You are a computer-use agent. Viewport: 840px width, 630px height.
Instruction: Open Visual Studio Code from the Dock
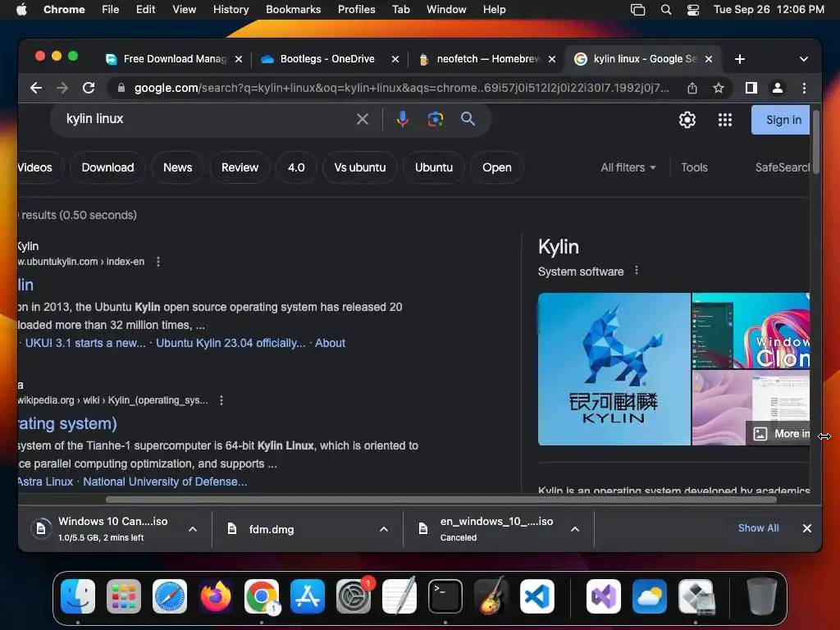click(536, 596)
